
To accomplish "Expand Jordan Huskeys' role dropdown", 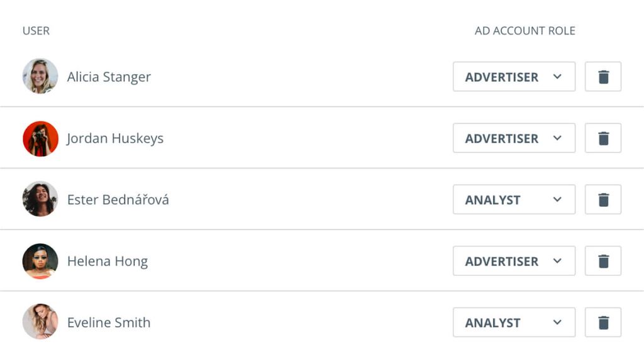I will [514, 138].
